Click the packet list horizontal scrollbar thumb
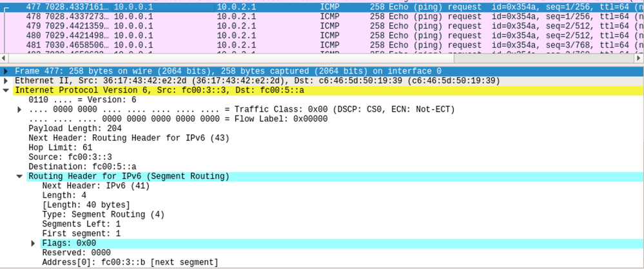 tap(231, 58)
